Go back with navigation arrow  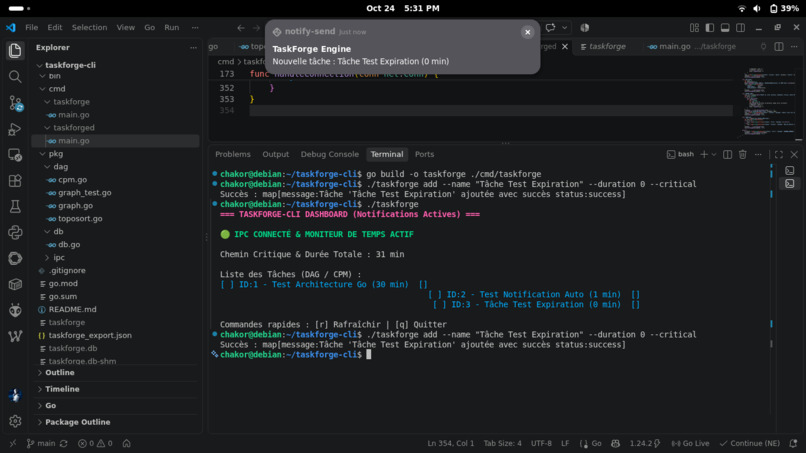(241, 28)
